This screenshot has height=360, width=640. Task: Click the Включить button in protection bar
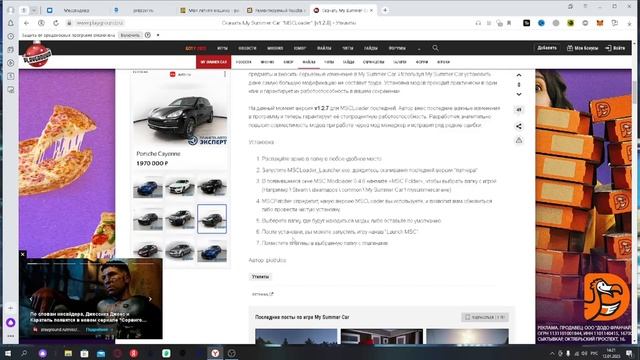click(130, 36)
